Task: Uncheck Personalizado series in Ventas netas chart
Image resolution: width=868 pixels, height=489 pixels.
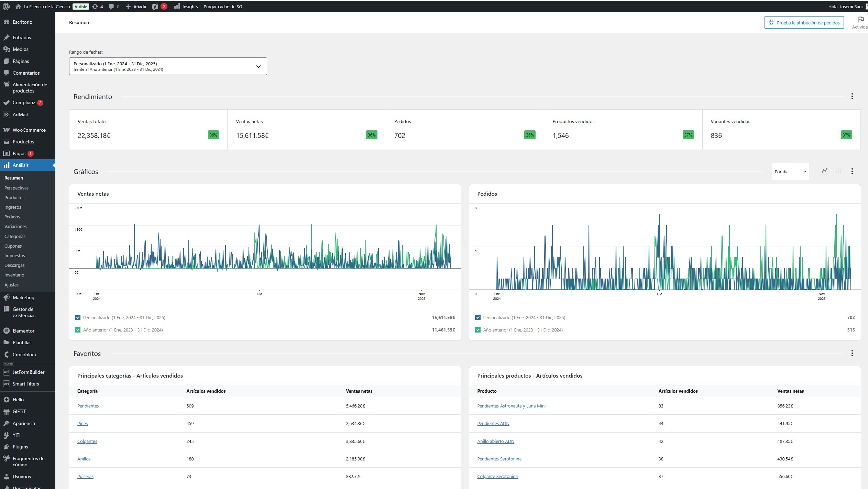Action: pyautogui.click(x=78, y=317)
